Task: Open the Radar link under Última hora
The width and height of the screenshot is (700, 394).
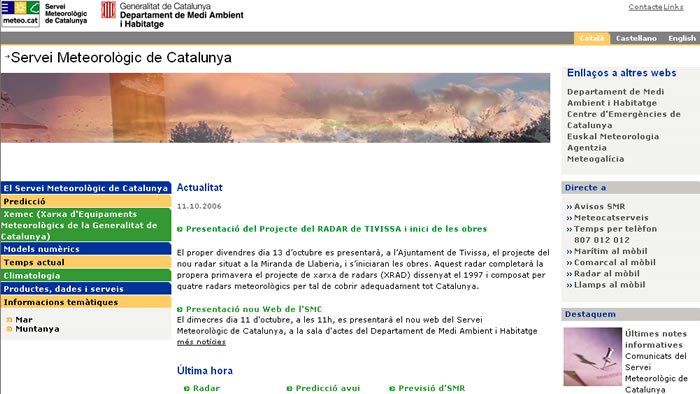Action: (x=206, y=388)
